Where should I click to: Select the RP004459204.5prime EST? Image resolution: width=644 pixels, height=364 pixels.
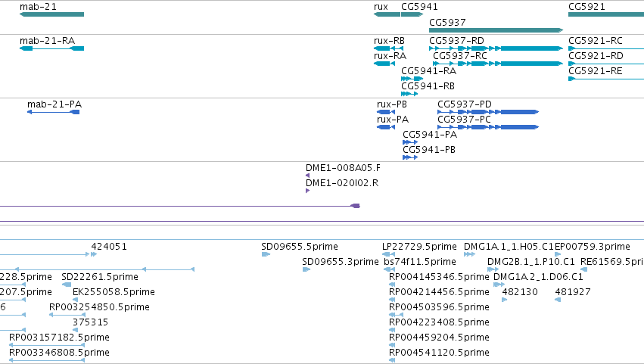[392, 346]
